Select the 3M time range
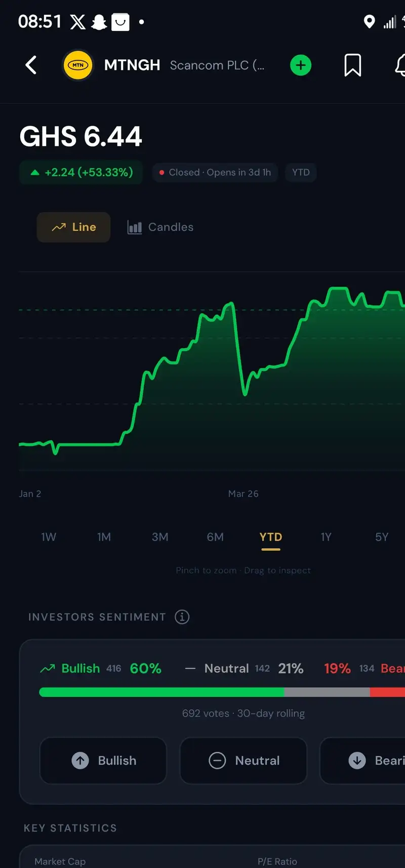The height and width of the screenshot is (868, 405). click(160, 537)
